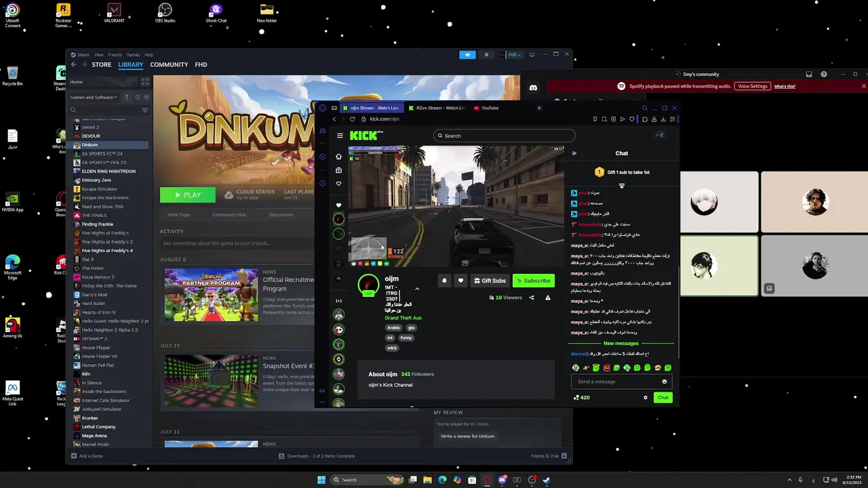The height and width of the screenshot is (488, 868).
Task: Go back in the Opera browser
Action: (x=334, y=119)
